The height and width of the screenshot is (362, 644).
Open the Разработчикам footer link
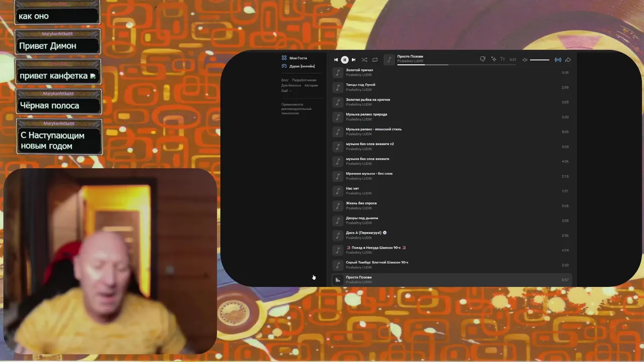coord(304,80)
